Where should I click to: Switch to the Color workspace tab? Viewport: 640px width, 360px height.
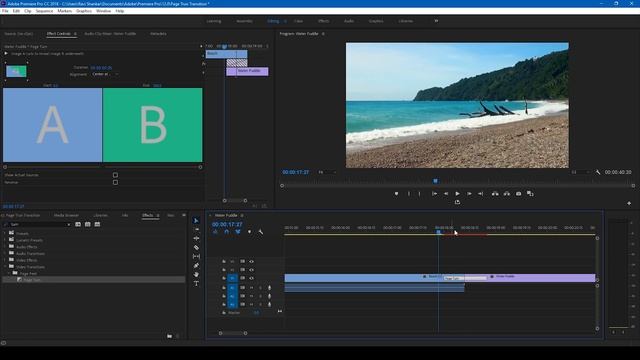tap(298, 21)
